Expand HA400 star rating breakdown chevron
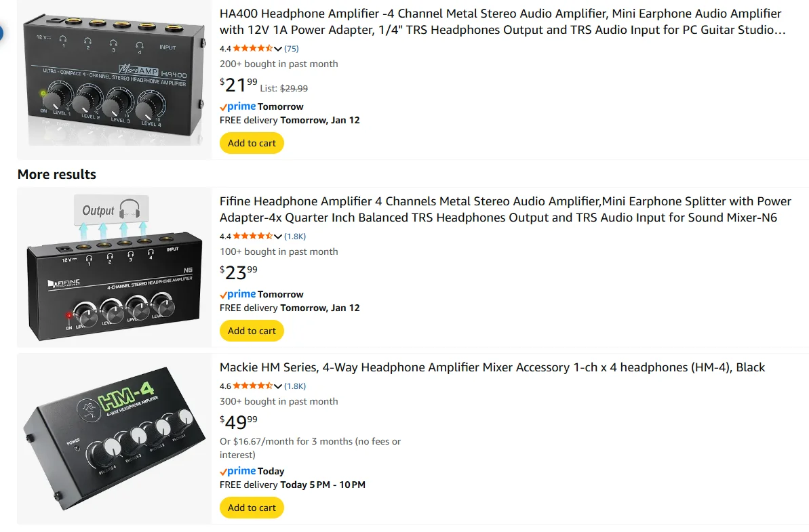 (x=278, y=49)
